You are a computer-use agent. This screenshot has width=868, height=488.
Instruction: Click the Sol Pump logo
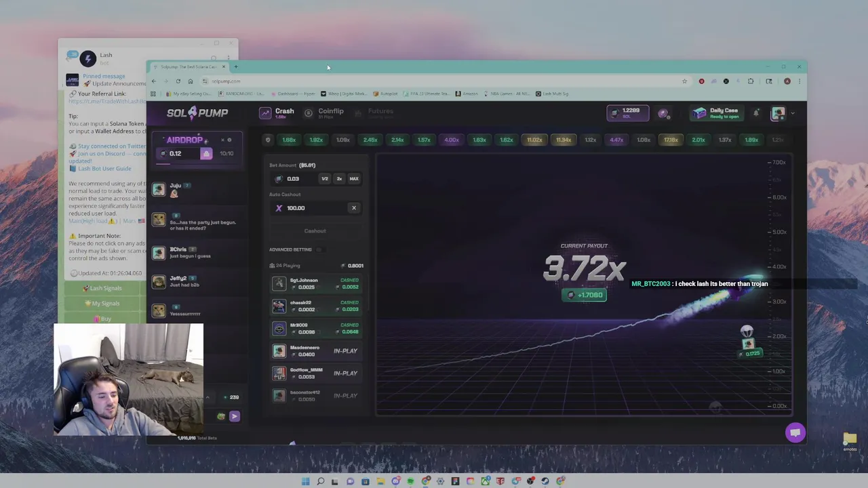click(197, 113)
